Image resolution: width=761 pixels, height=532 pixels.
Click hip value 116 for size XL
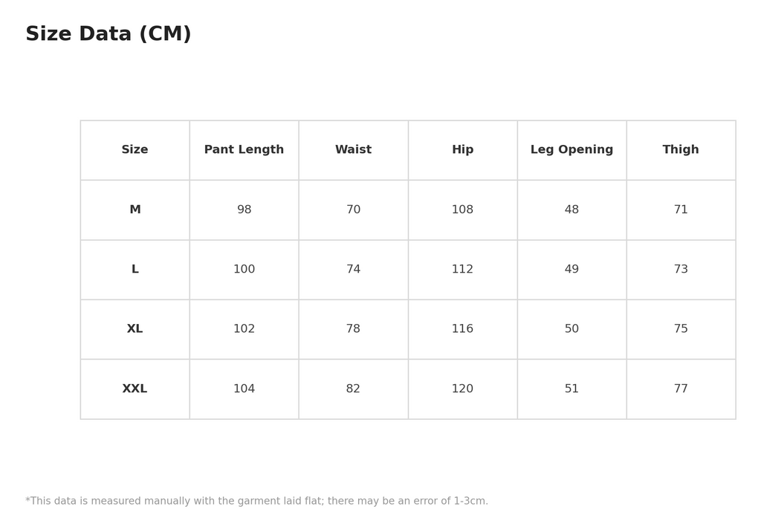point(462,328)
